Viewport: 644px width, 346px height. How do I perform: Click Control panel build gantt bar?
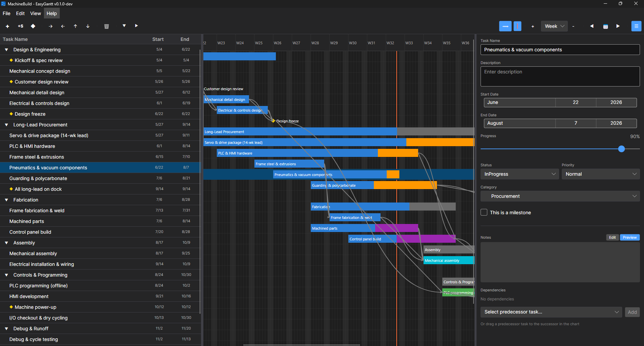(402, 239)
